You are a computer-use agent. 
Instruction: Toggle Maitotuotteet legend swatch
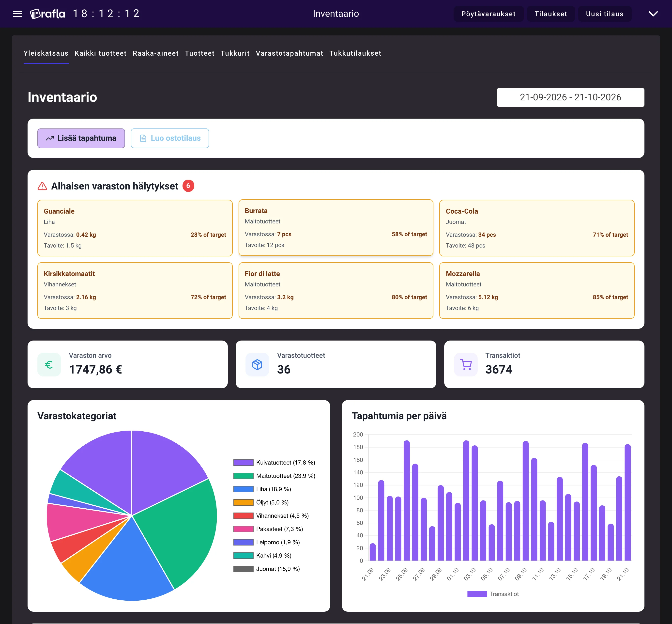(x=243, y=476)
